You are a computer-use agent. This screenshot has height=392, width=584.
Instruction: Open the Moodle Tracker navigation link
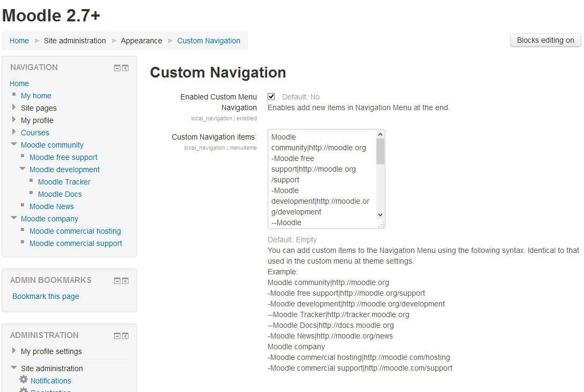(64, 182)
